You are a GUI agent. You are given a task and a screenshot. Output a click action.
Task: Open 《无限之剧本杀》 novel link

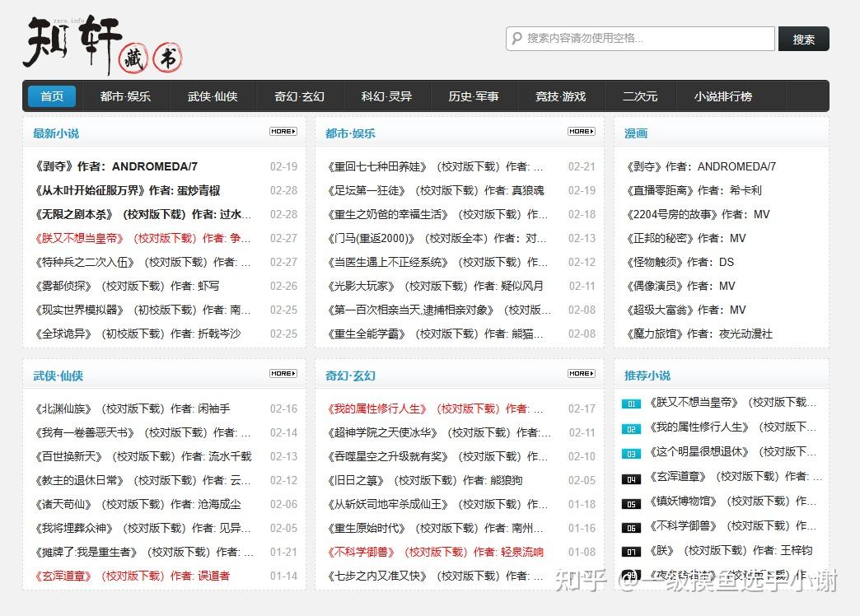[143, 214]
